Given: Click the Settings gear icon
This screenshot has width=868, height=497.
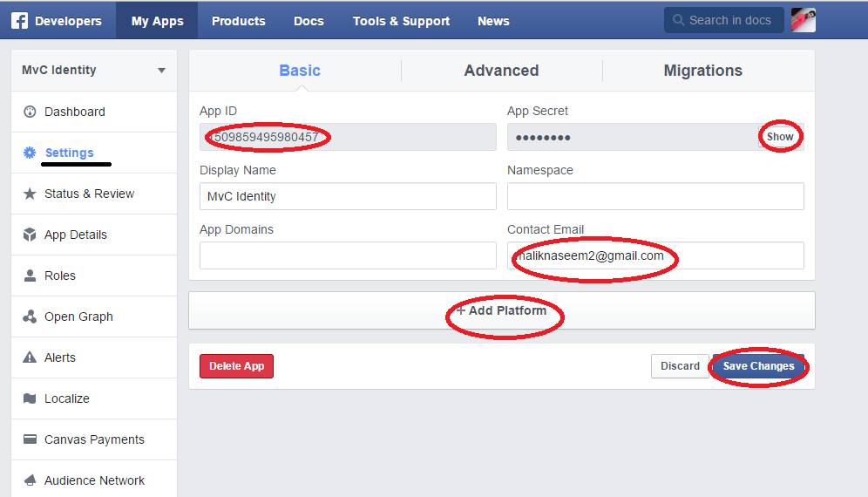Looking at the screenshot, I should 30,153.
